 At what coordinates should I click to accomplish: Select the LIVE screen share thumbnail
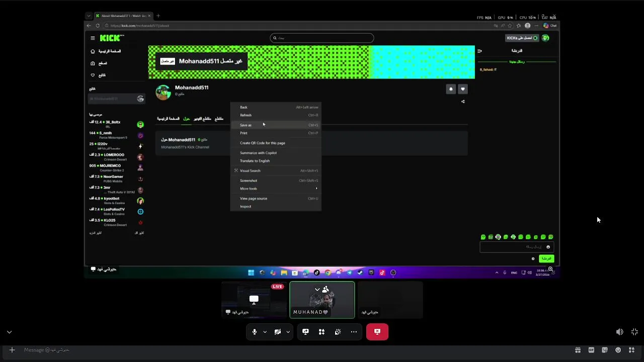[254, 300]
